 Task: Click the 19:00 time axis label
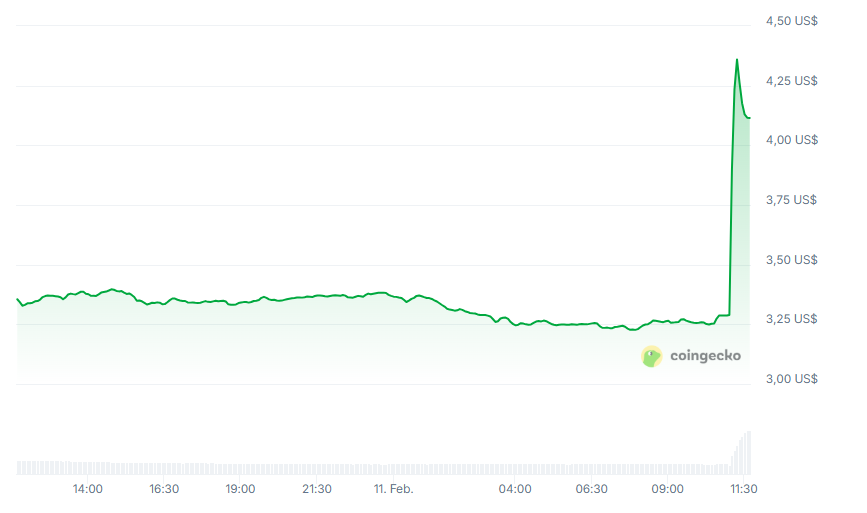click(240, 489)
